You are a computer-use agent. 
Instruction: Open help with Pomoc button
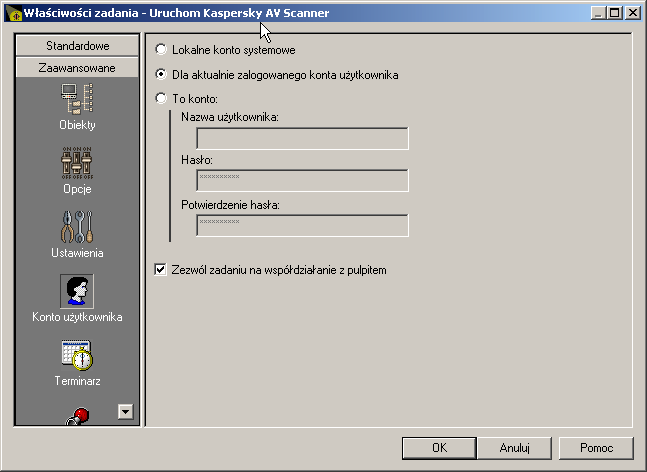[x=596, y=448]
